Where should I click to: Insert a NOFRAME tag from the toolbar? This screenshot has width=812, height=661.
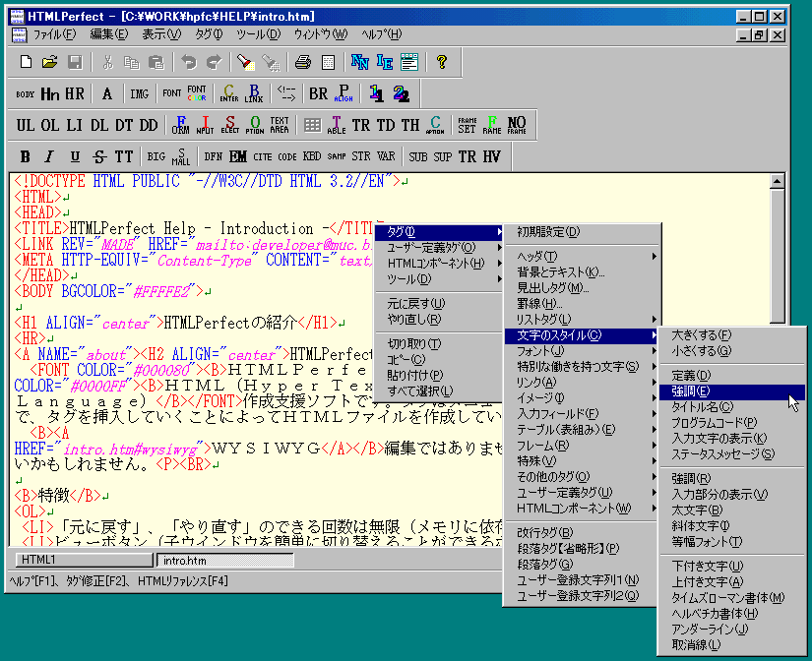(517, 125)
